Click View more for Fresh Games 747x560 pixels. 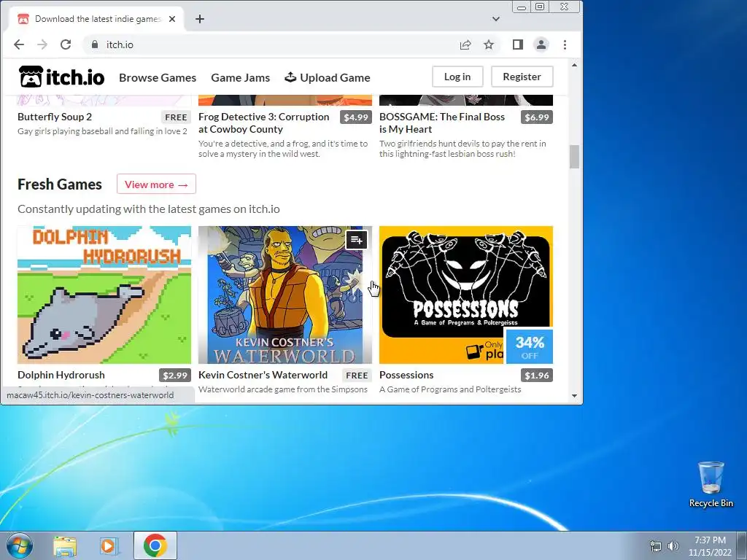click(x=156, y=184)
